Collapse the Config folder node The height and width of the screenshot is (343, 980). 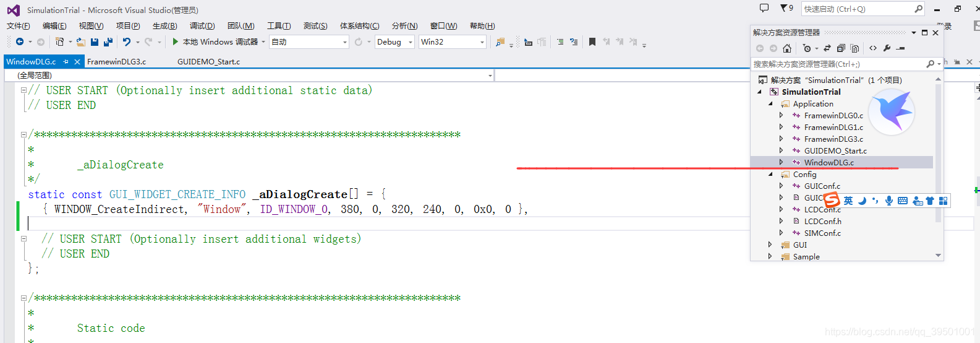[x=770, y=174]
